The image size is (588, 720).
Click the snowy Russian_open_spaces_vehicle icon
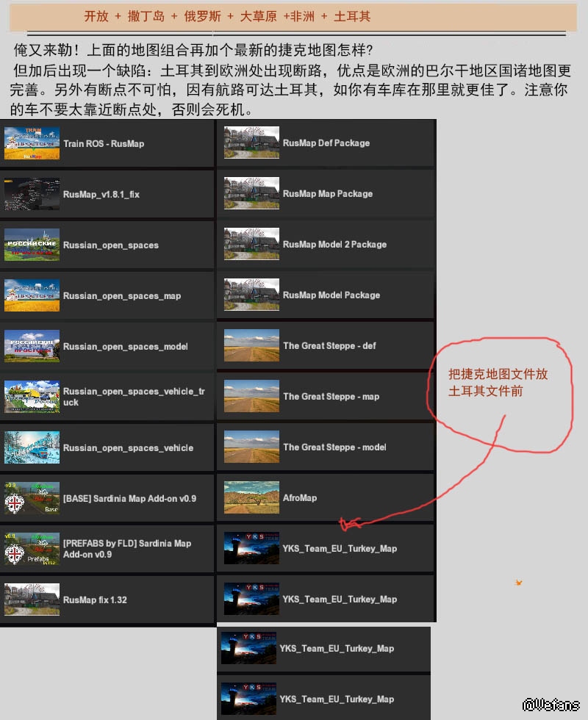pyautogui.click(x=32, y=447)
